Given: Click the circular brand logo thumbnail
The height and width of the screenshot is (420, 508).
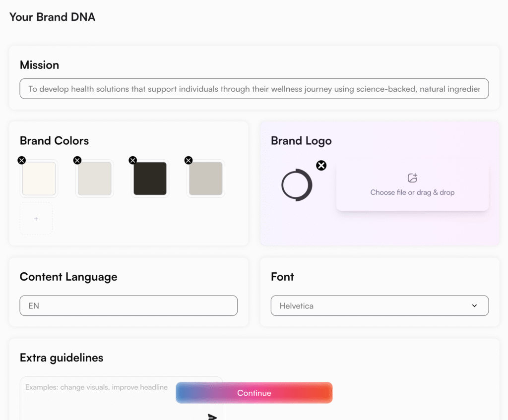Looking at the screenshot, I should pos(297,185).
